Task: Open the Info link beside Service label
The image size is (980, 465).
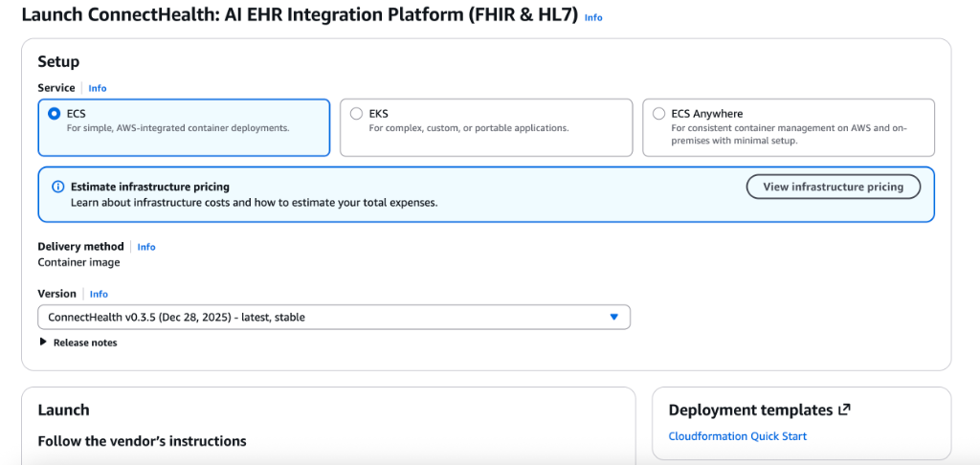Action: click(x=98, y=88)
